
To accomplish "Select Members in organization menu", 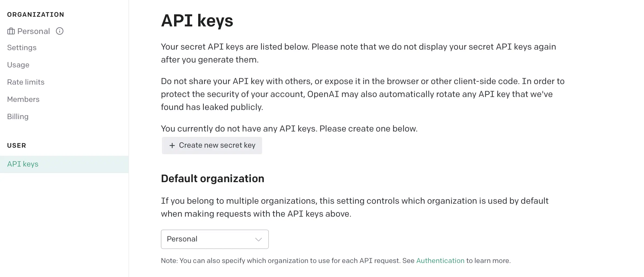I will point(23,99).
